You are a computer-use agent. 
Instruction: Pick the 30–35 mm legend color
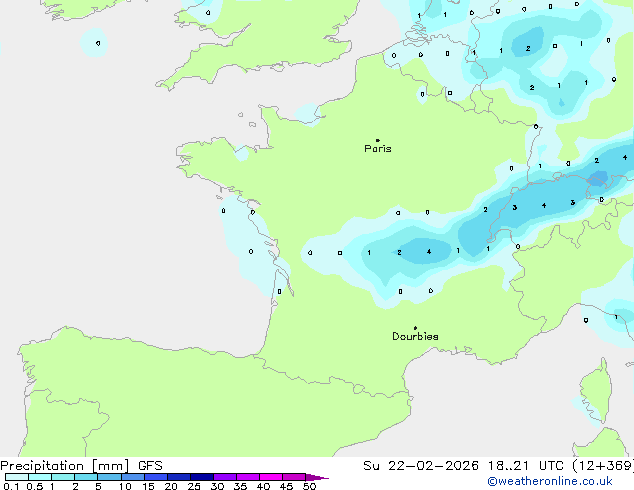225,477
